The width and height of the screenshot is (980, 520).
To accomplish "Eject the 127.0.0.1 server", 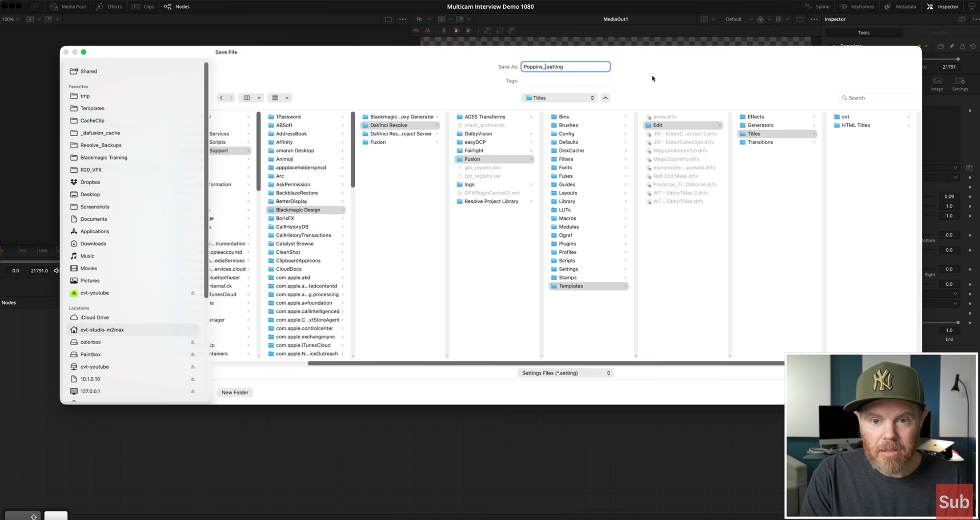I will click(193, 391).
